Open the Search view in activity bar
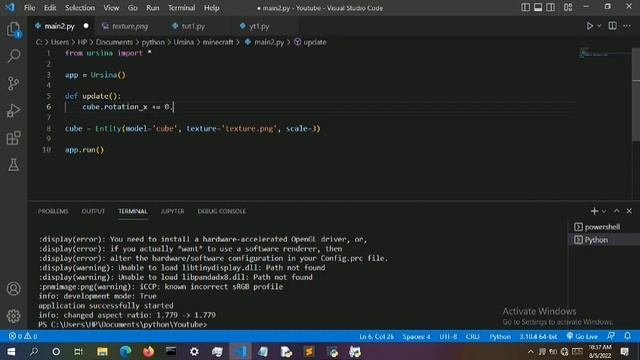 pyautogui.click(x=13, y=56)
